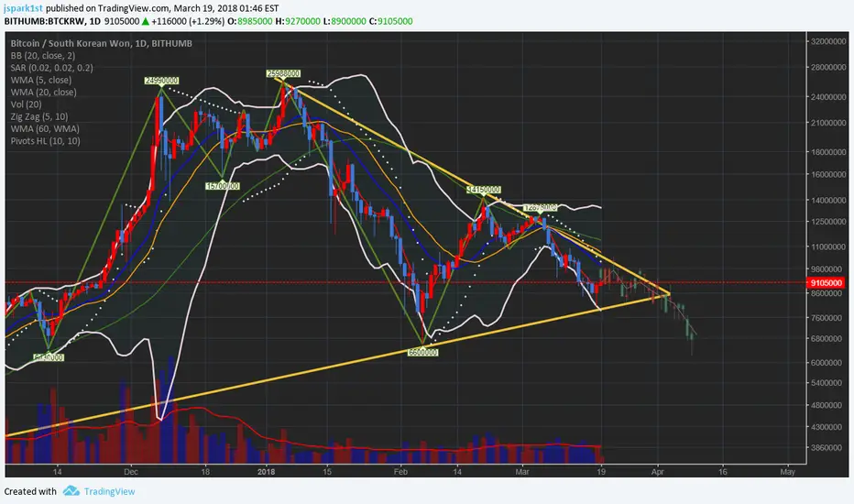
Task: Click the 9800000 price axis value
Action: tap(827, 269)
